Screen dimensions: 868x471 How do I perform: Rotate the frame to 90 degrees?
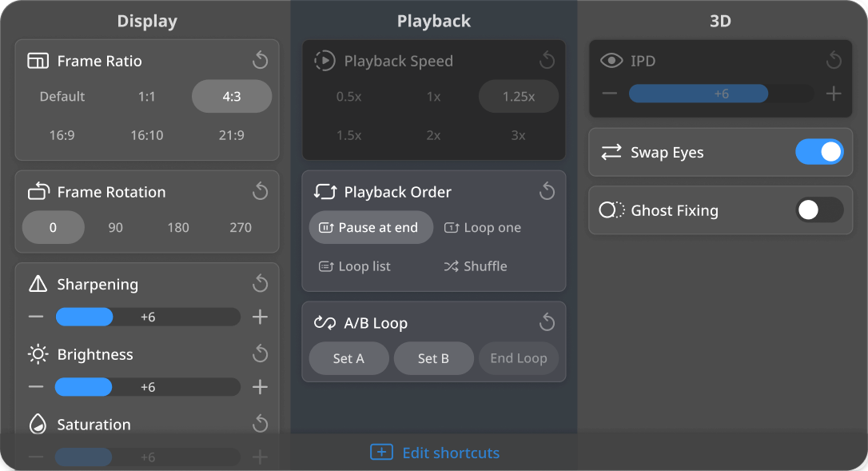tap(116, 227)
